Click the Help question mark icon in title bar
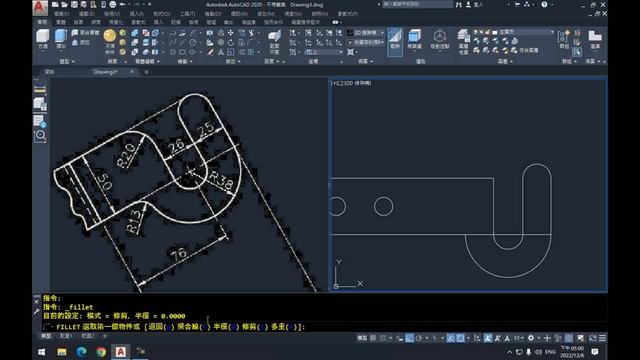This screenshot has height=360, width=640. [x=544, y=4]
